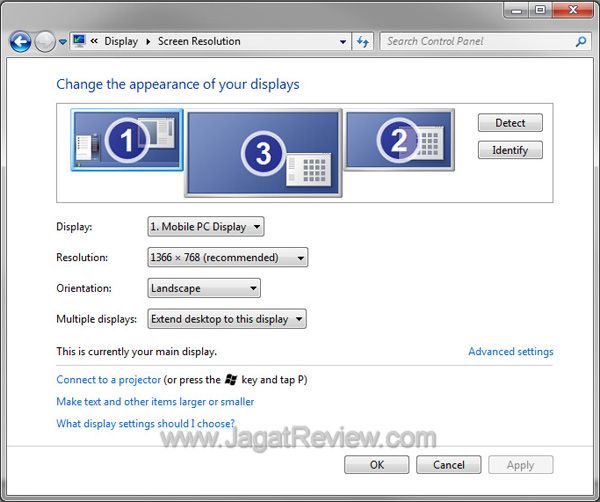Open the Display dropdown
This screenshot has height=502, width=600.
point(205,227)
